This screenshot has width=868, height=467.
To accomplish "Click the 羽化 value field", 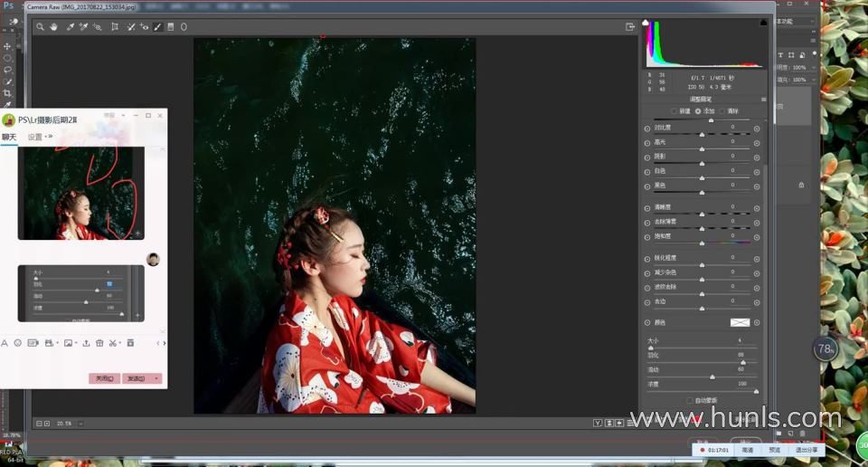I will click(741, 355).
